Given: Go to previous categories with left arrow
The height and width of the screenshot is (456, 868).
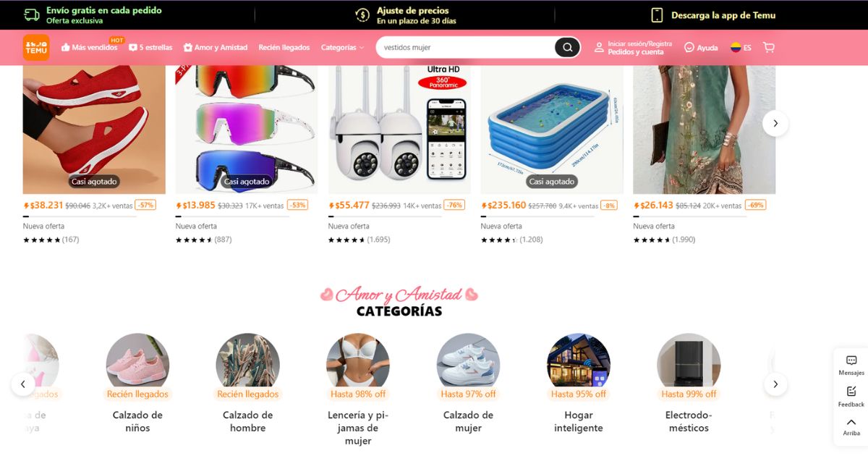Looking at the screenshot, I should click(x=23, y=384).
